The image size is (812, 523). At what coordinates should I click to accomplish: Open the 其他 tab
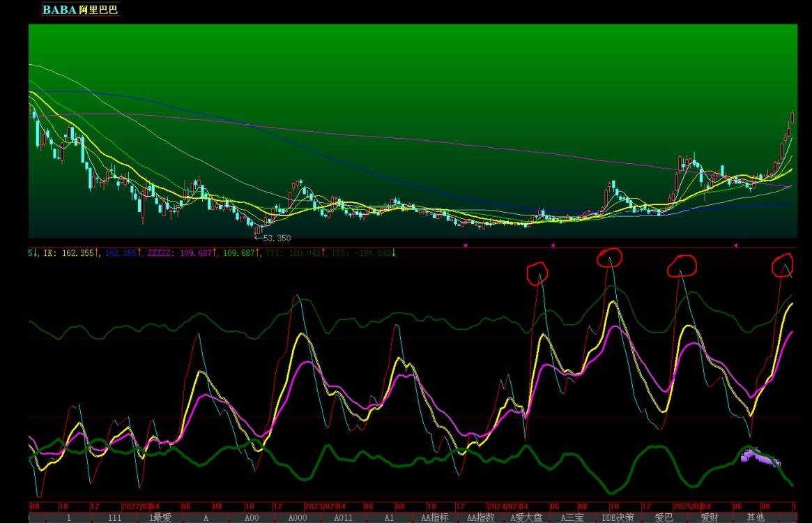coord(755,517)
